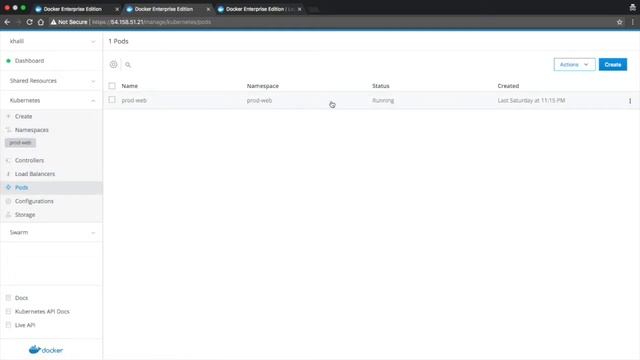Click the pods search magnifier icon

(x=128, y=65)
